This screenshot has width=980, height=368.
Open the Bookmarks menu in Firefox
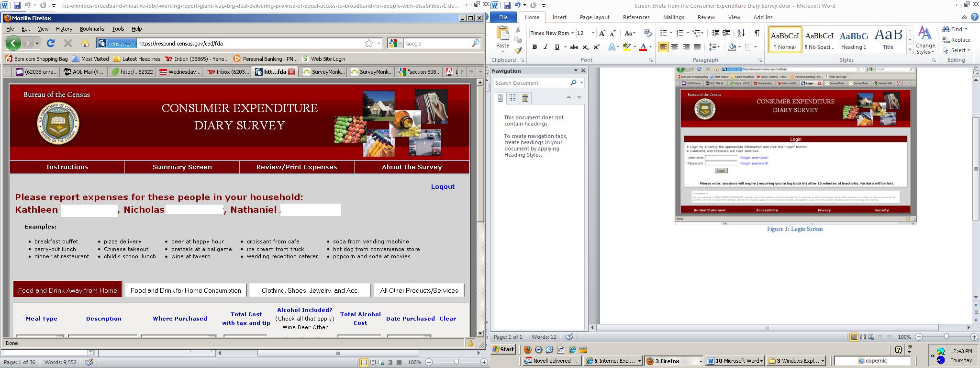(x=92, y=29)
